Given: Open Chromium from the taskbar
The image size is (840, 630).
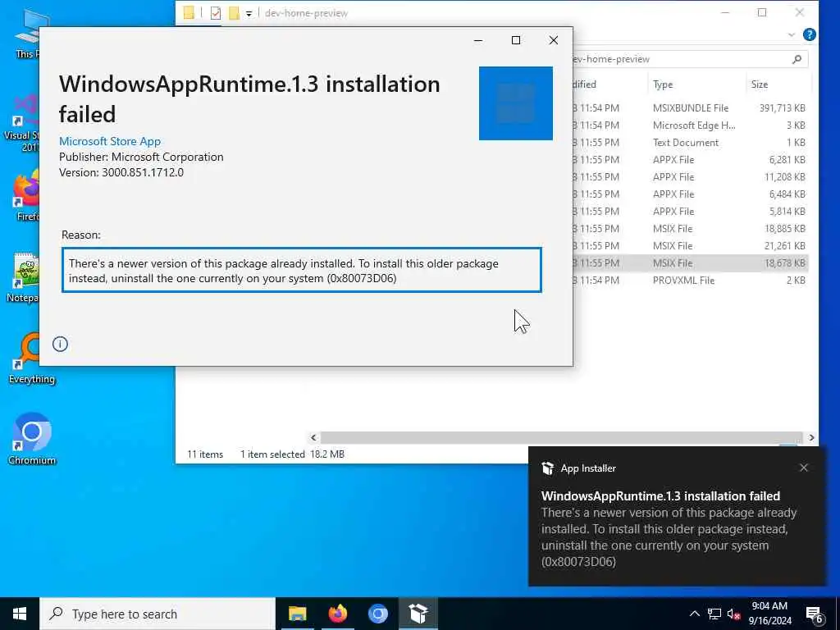Looking at the screenshot, I should (x=377, y=614).
